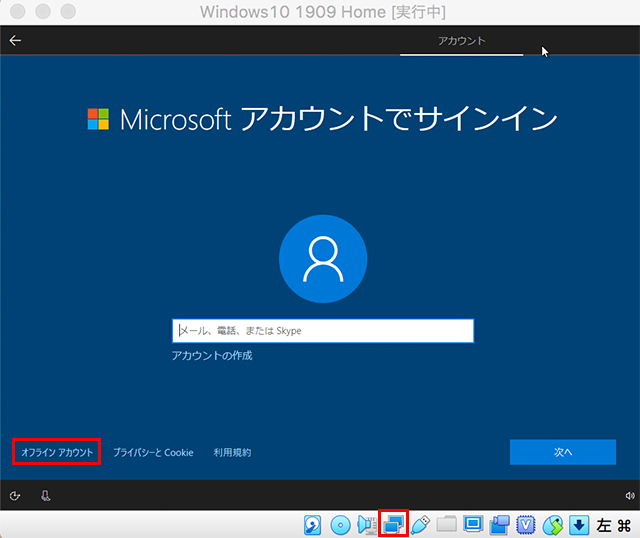Click the shared folders status icon

click(x=447, y=524)
